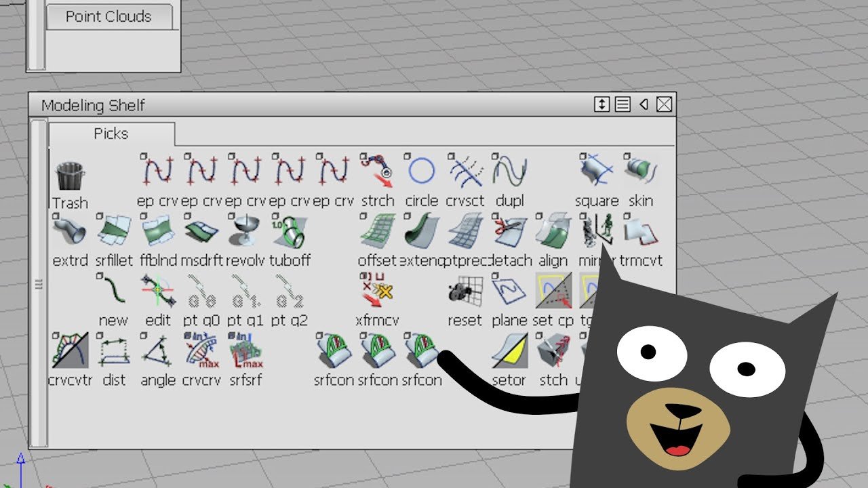The height and width of the screenshot is (488, 868).
Task: Click the reset grid tool
Action: 465,290
